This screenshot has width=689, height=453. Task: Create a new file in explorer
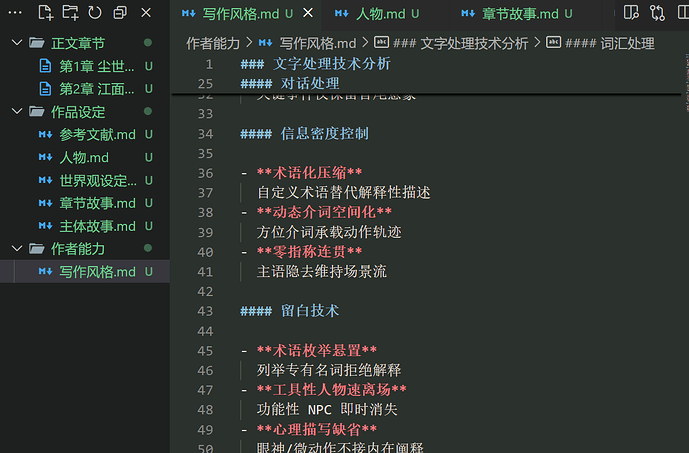[45, 13]
